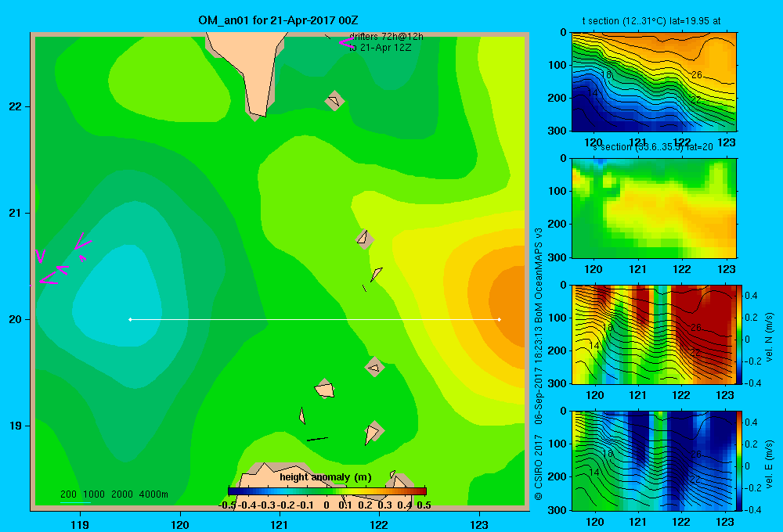
Task: Open the salinity section plot panel
Action: pos(654,208)
